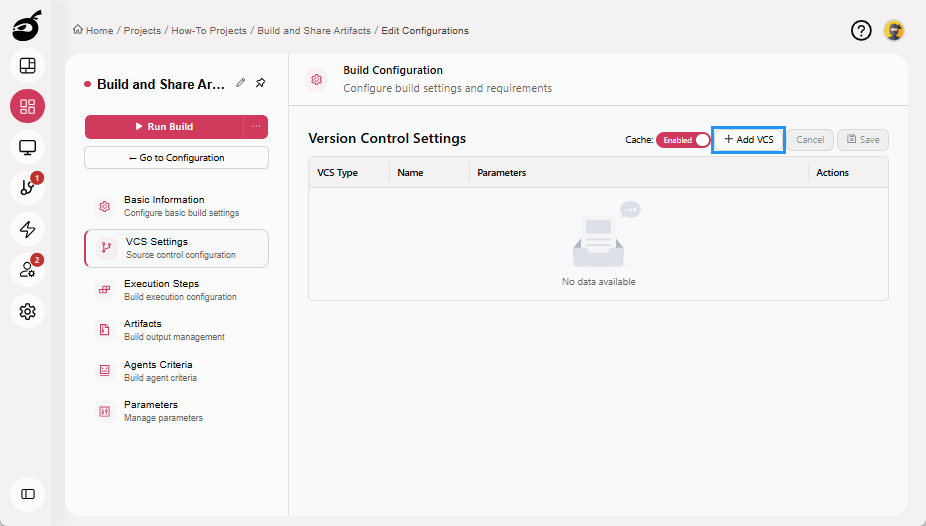This screenshot has width=926, height=526.
Task: Go to Configuration button
Action: click(177, 158)
